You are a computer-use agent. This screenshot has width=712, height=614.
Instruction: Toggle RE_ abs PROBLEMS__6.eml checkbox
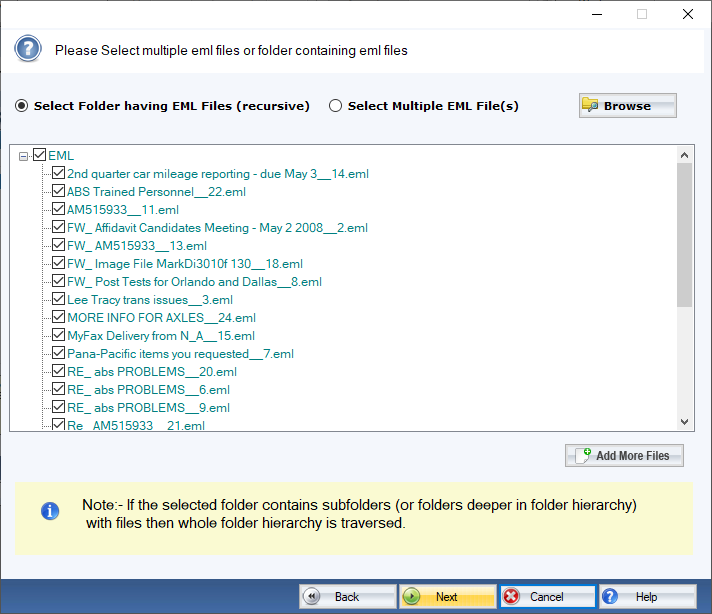click(58, 389)
